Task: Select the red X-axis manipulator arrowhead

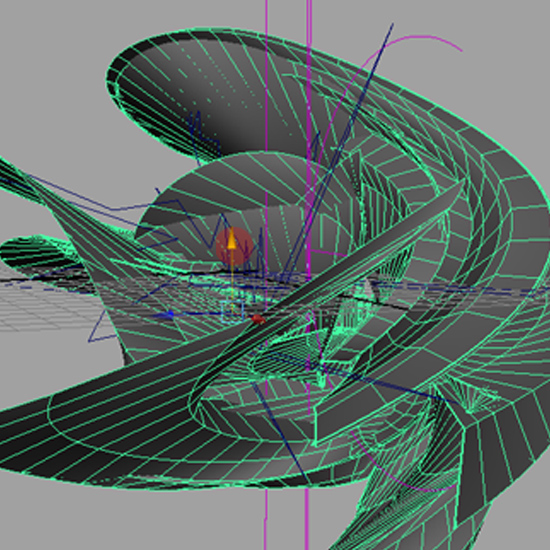Action: tap(259, 319)
